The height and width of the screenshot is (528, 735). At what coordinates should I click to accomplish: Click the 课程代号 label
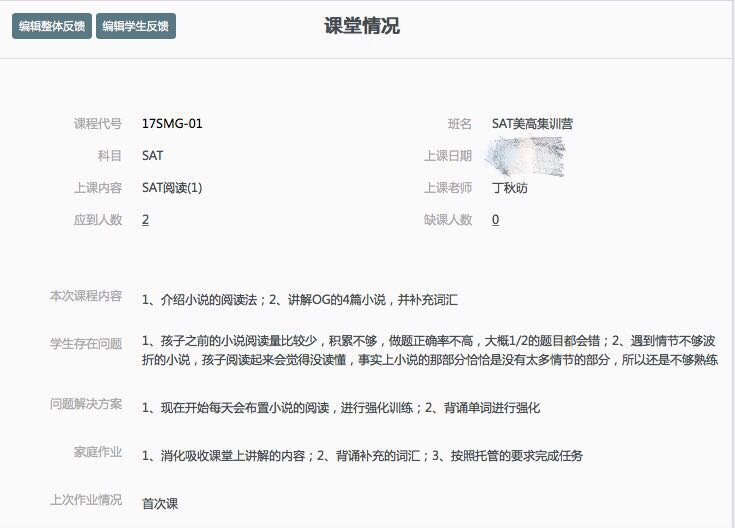pos(98,124)
